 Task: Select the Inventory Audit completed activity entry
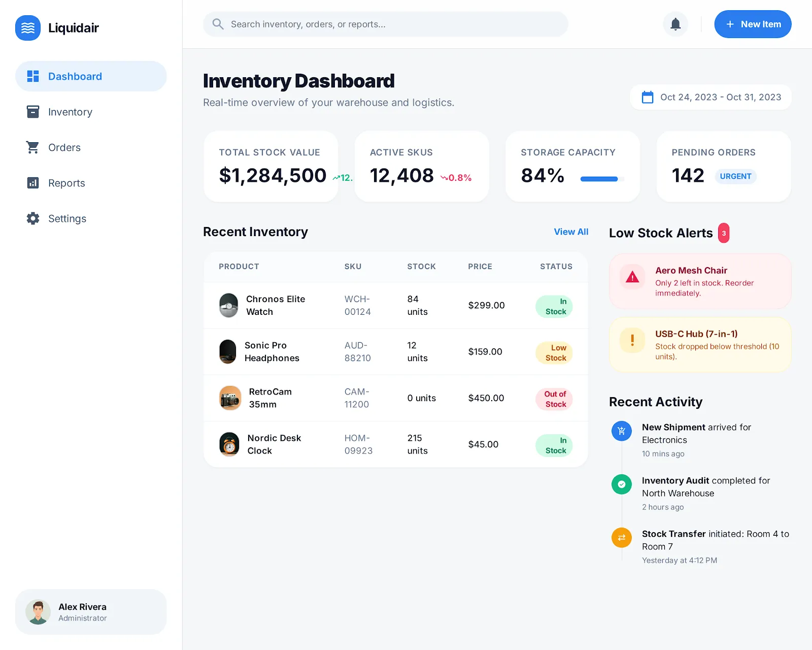coord(701,494)
